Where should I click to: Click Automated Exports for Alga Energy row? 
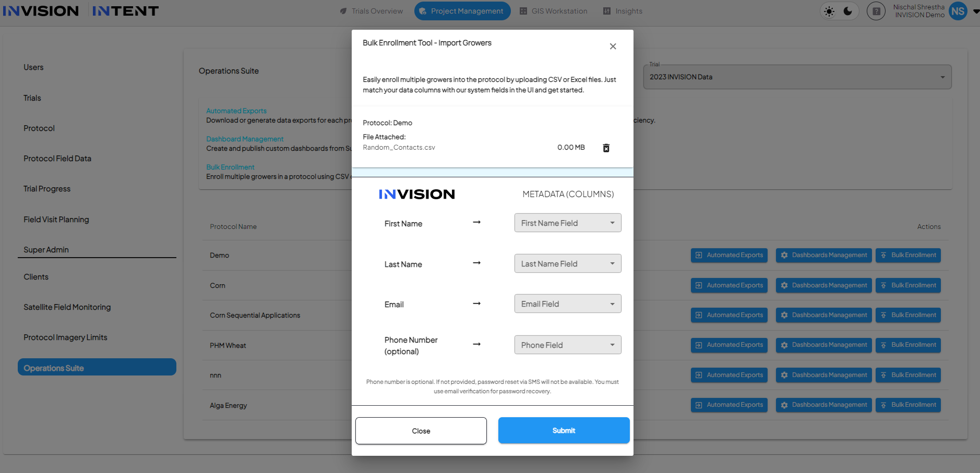[x=729, y=405]
